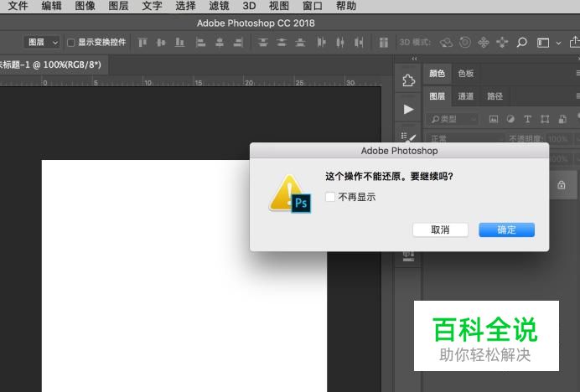Open the 帮助 menu
The image size is (580, 392).
[346, 6]
